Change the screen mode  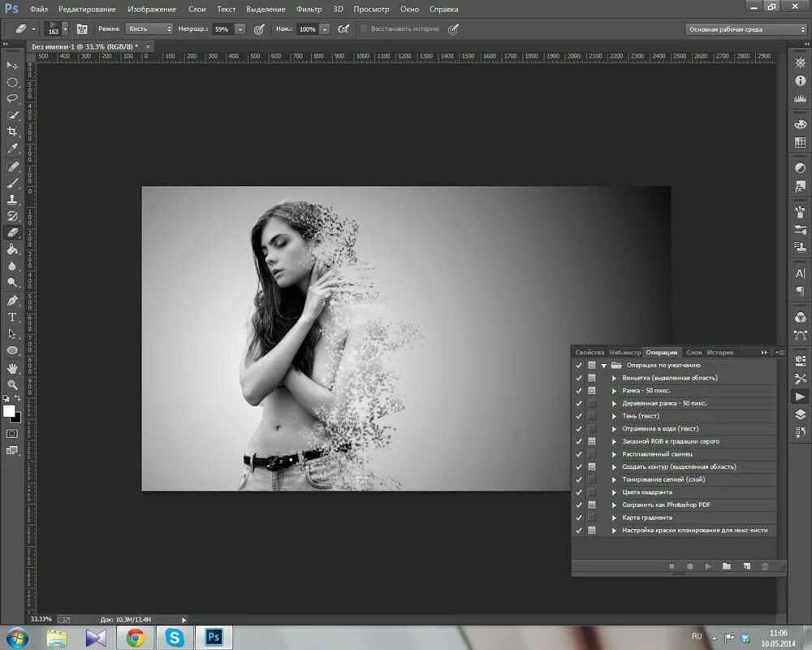click(x=12, y=450)
